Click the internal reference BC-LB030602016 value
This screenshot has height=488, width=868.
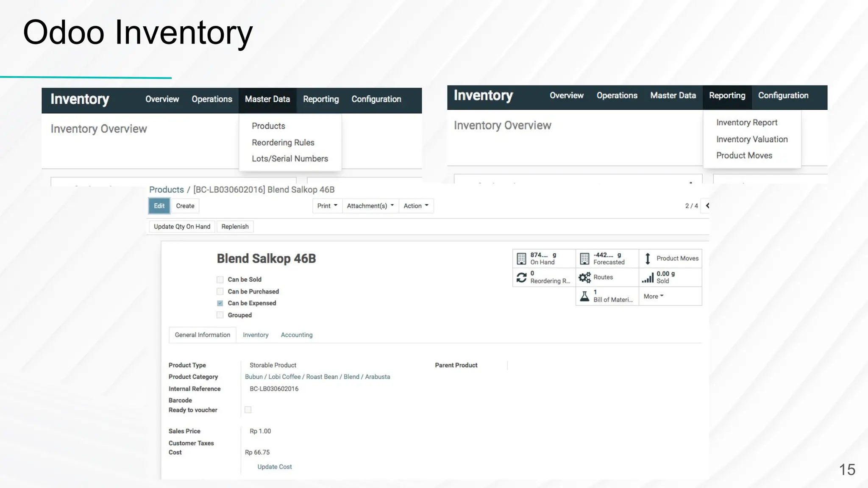(x=274, y=389)
